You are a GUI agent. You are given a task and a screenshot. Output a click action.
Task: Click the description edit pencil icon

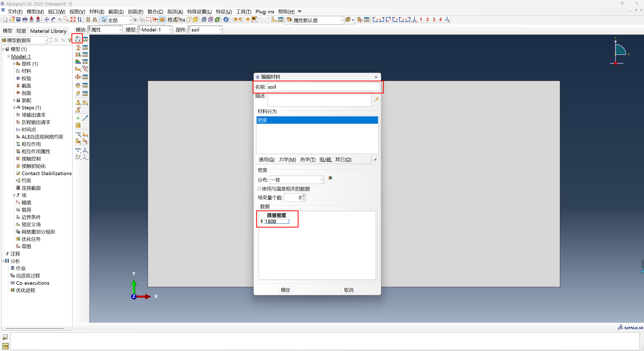coord(376,99)
